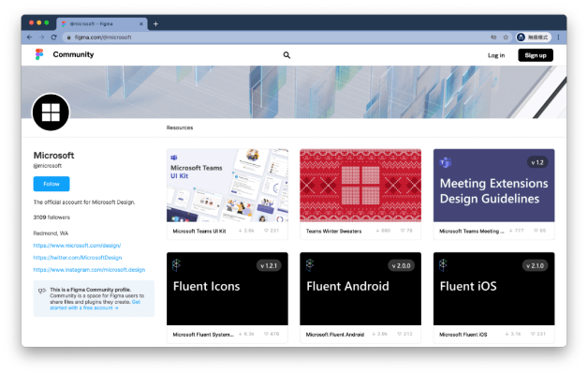
Task: Click the black Sign up button
Action: [x=536, y=55]
